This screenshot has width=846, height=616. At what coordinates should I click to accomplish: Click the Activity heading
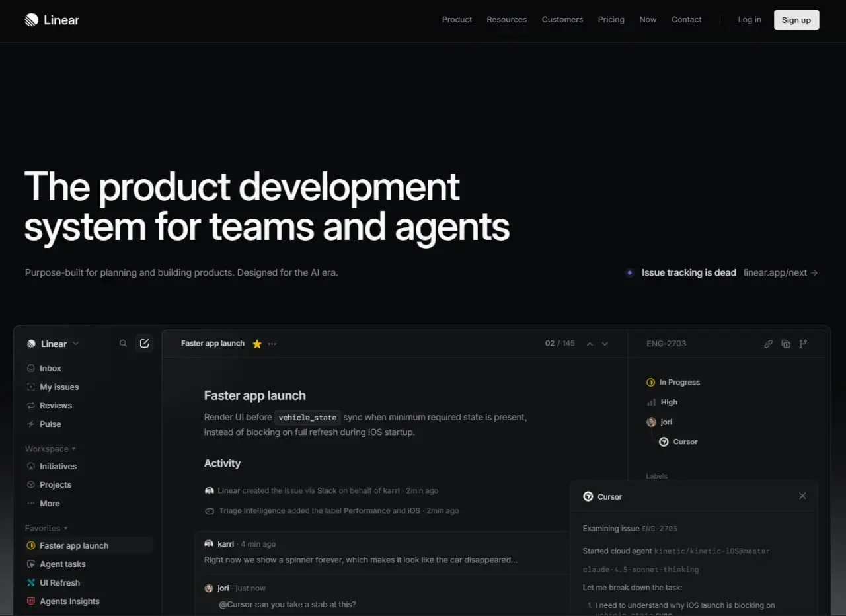tap(222, 463)
